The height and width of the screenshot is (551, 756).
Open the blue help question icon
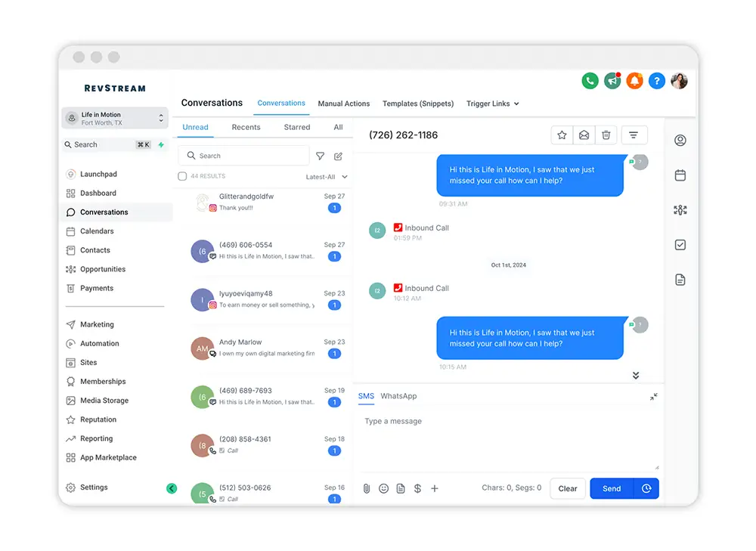click(657, 81)
